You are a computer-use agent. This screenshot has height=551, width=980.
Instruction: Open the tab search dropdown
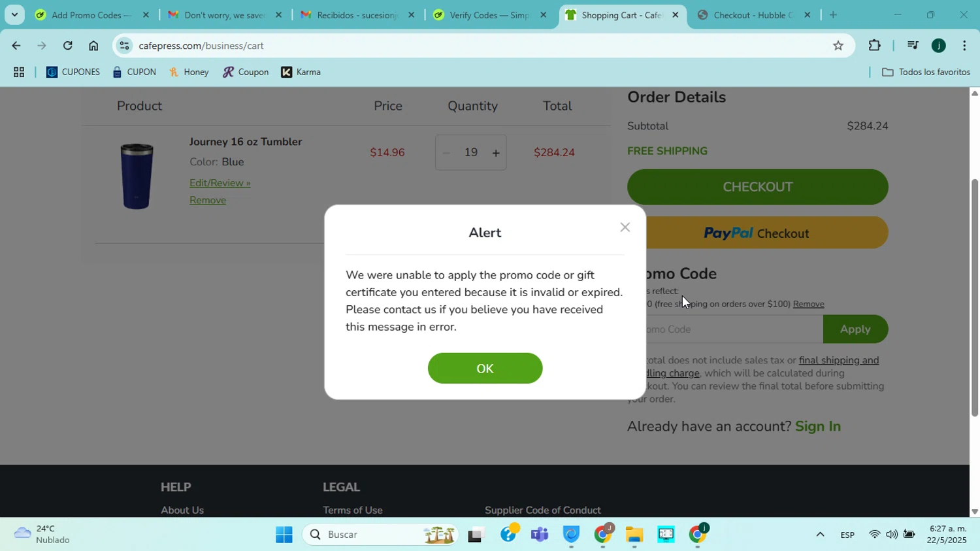point(14,14)
